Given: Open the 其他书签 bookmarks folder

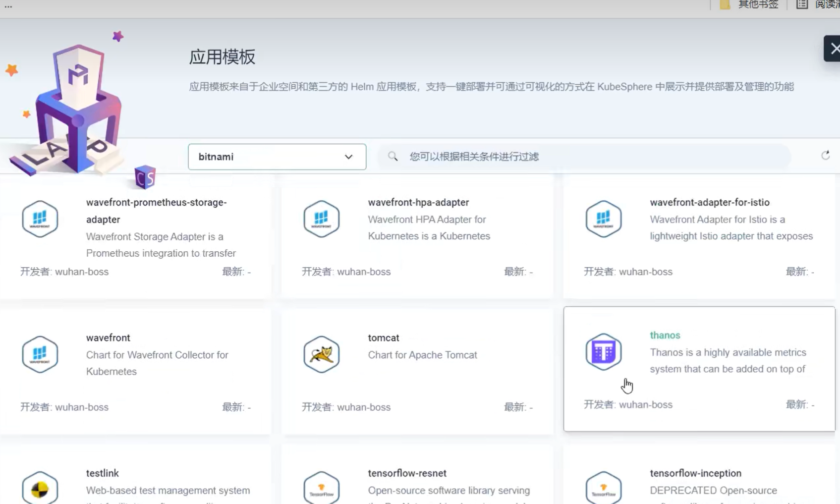Looking at the screenshot, I should 758,4.
